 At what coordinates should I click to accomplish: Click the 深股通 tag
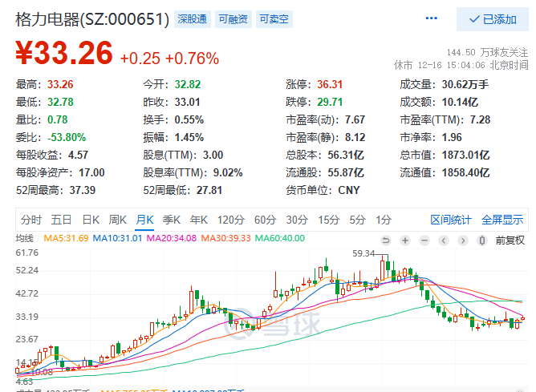pyautogui.click(x=193, y=19)
